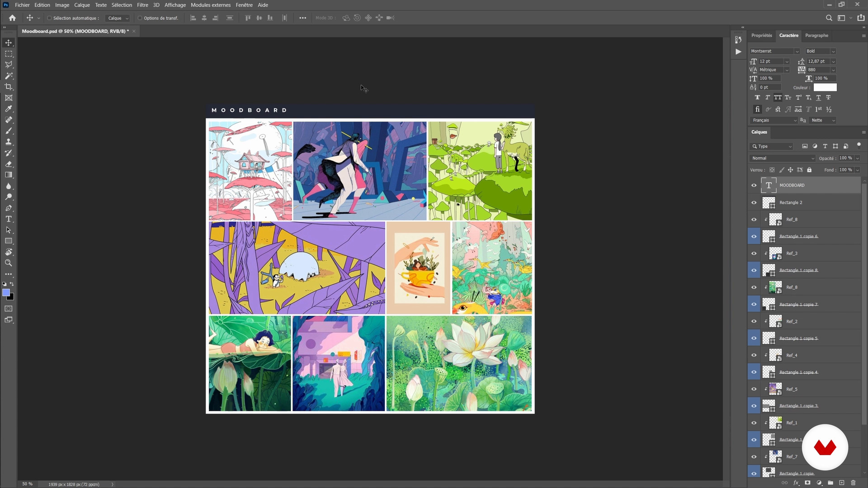Click the align left edges button
Viewport: 868px width, 488px height.
click(x=193, y=18)
